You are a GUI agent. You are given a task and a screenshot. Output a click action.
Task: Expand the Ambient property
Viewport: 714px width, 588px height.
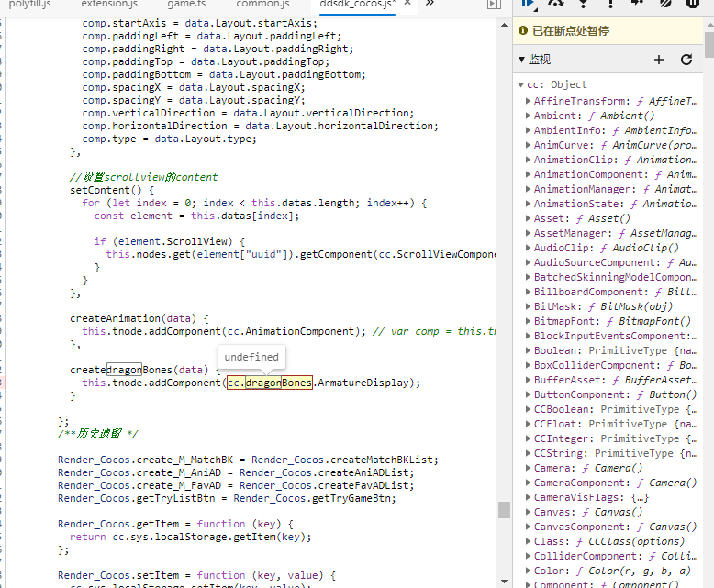pos(528,116)
